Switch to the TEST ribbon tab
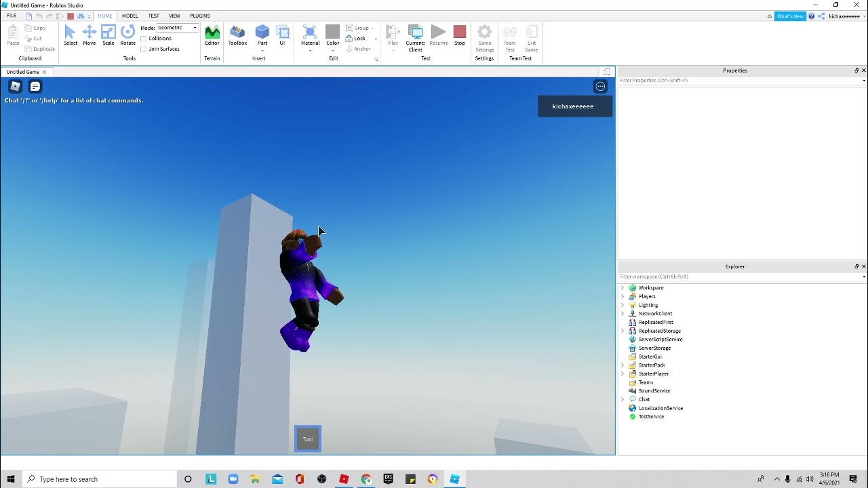The width and height of the screenshot is (868, 488). [x=154, y=16]
